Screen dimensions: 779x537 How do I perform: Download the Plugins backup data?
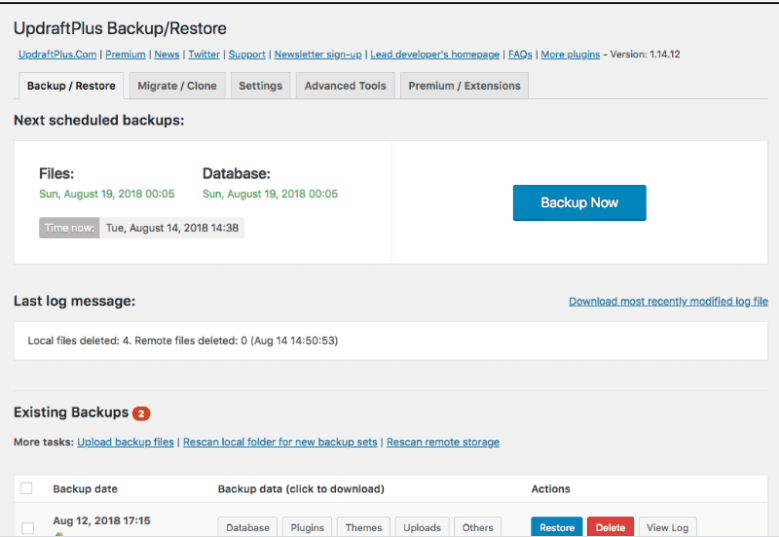point(307,527)
